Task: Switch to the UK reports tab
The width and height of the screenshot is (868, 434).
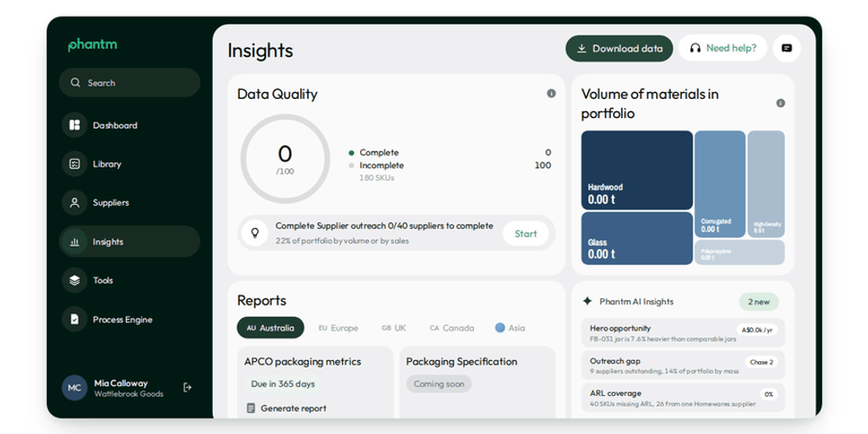Action: coord(393,328)
